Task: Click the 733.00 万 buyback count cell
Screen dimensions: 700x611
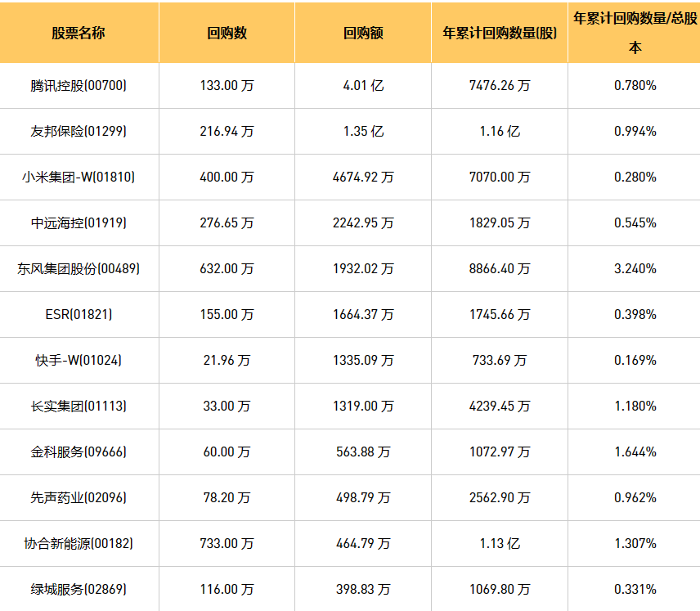Action: pos(227,544)
